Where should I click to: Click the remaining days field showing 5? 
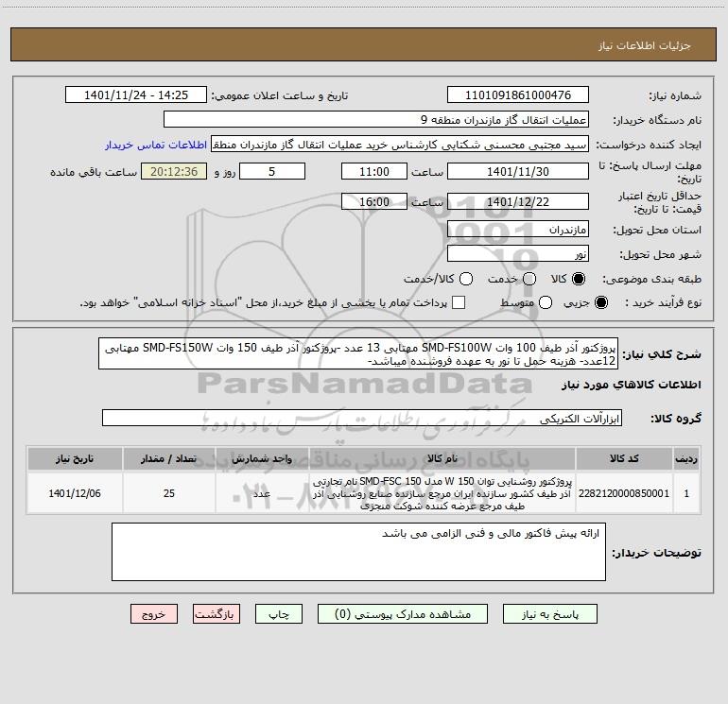(272, 172)
